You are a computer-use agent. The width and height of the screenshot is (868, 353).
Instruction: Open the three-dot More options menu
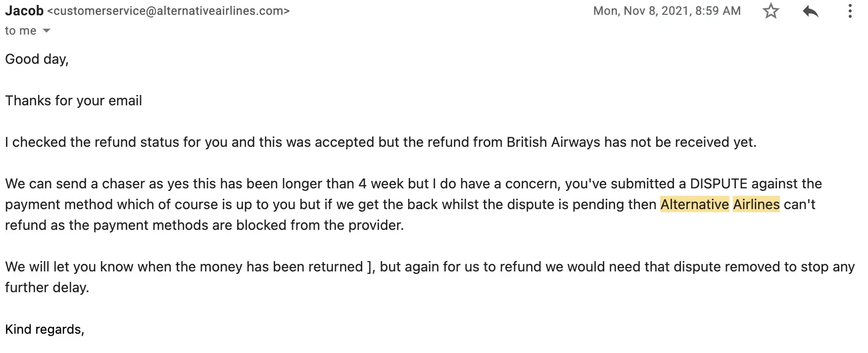pos(850,11)
